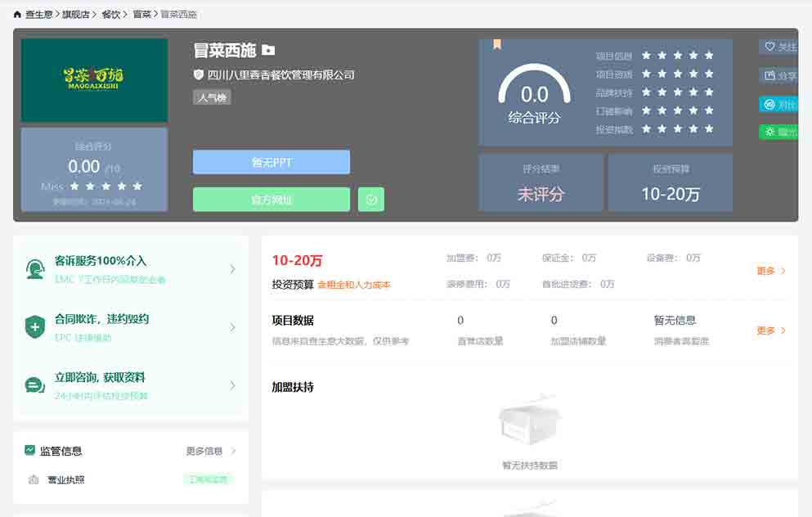The image size is (812, 517).
Task: Click the green status tag beside 营业执照
Action: [x=209, y=479]
